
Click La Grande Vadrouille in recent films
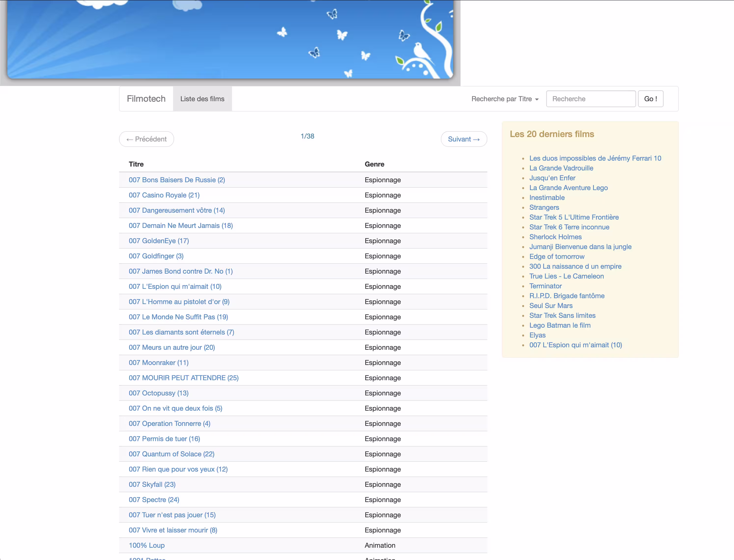point(561,168)
